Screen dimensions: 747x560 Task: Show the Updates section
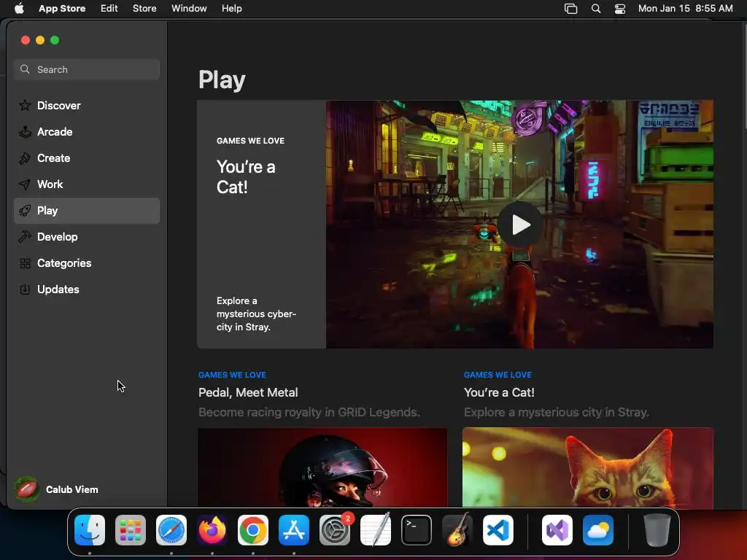point(87,289)
